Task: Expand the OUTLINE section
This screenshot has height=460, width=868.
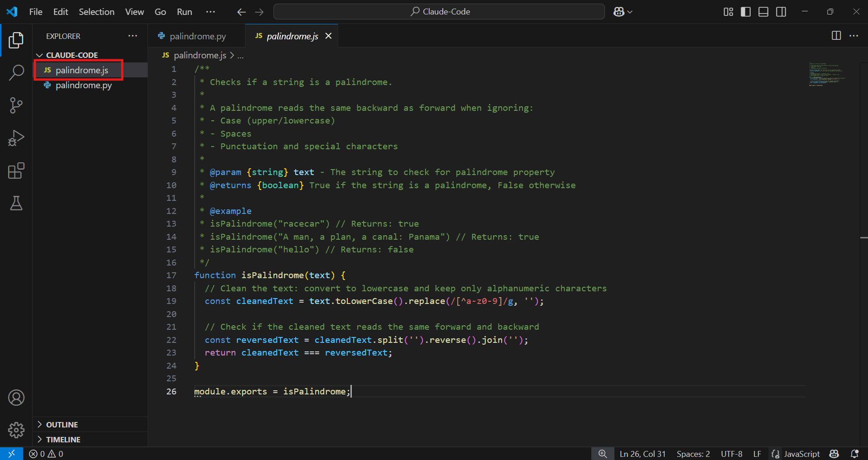Action: 91,424
